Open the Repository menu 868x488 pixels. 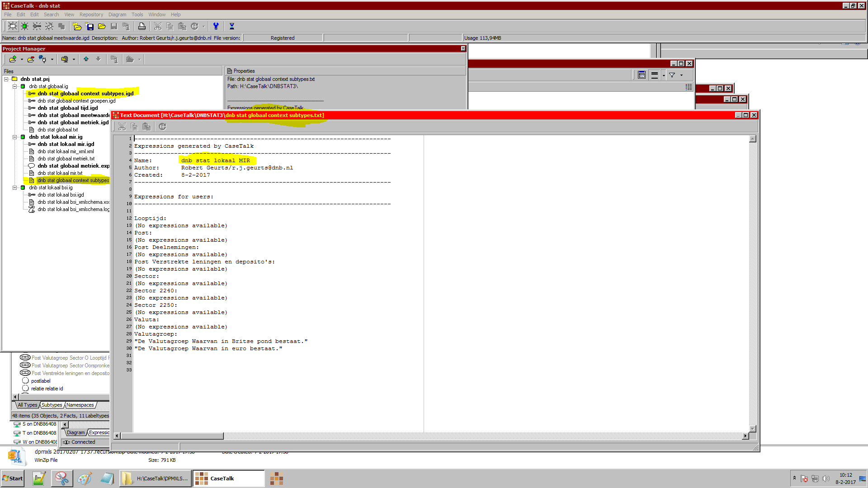click(x=91, y=14)
